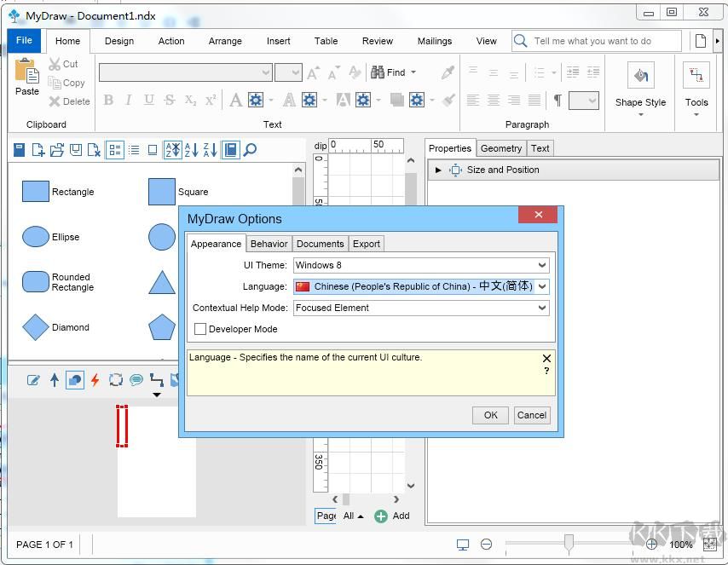Click the green Add page icon
This screenshot has width=728, height=565.
tap(381, 516)
